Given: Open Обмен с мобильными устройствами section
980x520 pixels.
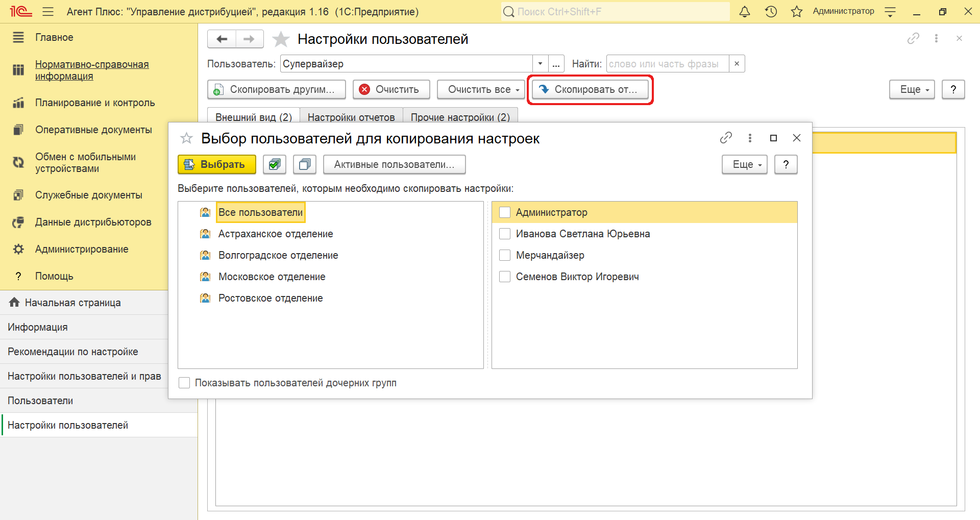Looking at the screenshot, I should point(85,163).
